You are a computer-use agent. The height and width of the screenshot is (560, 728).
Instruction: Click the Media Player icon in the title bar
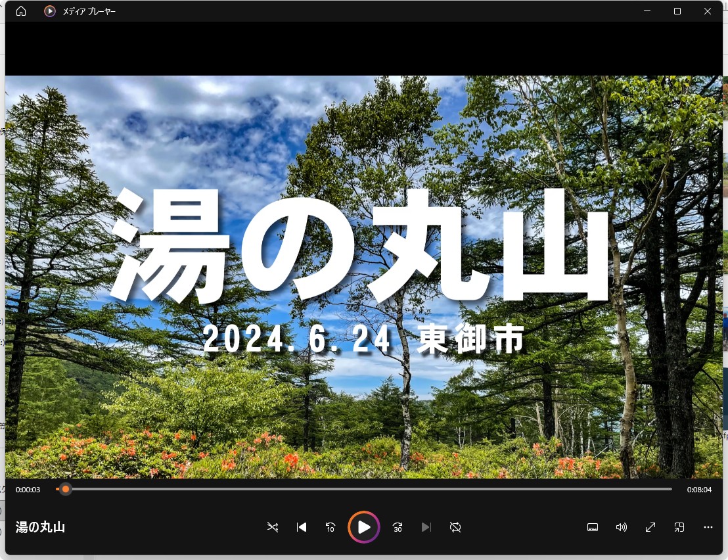(x=49, y=11)
